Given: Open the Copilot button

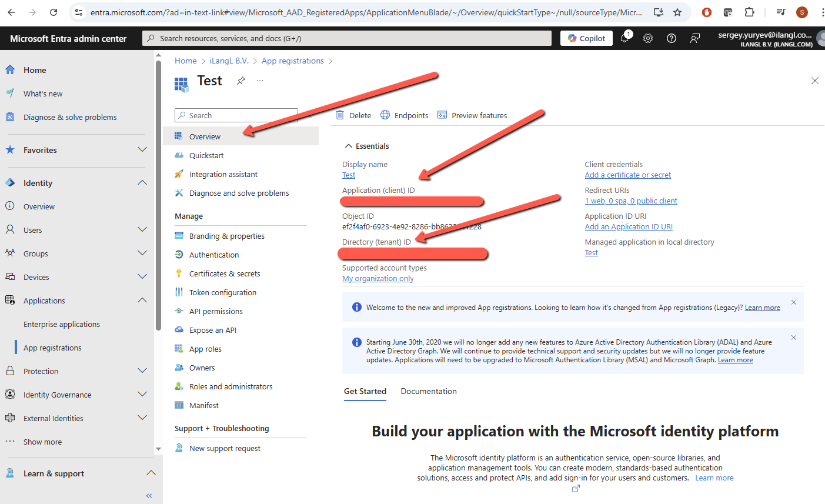Looking at the screenshot, I should [586, 38].
